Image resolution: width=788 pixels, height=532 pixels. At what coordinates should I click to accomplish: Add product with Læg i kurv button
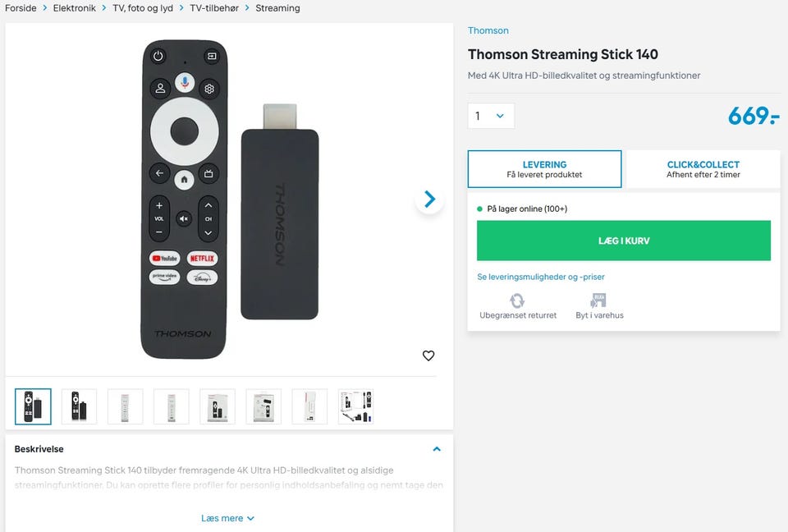(623, 241)
